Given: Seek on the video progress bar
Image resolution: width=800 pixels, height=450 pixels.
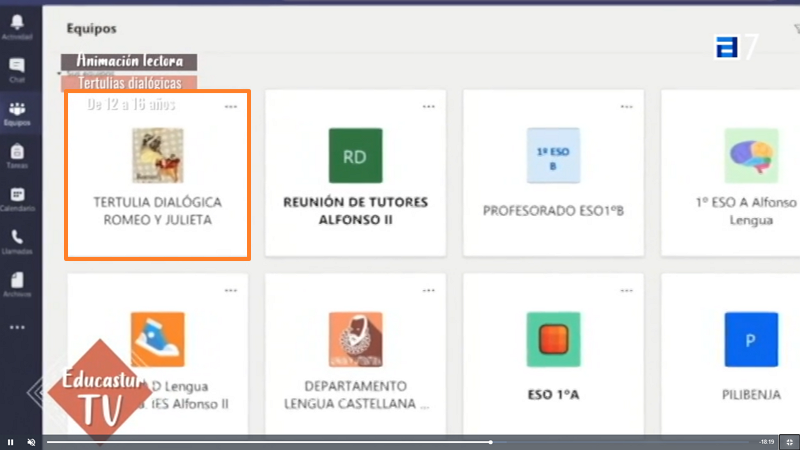Looking at the screenshot, I should [x=398, y=442].
